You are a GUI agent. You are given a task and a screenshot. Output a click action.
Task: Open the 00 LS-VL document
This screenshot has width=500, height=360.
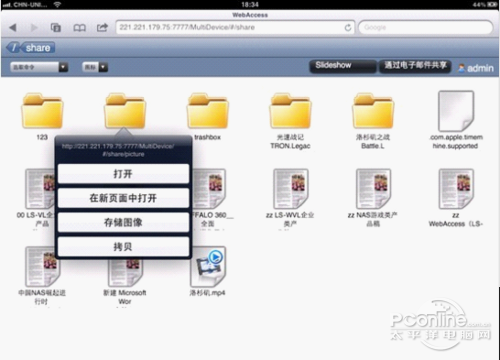pos(40,189)
